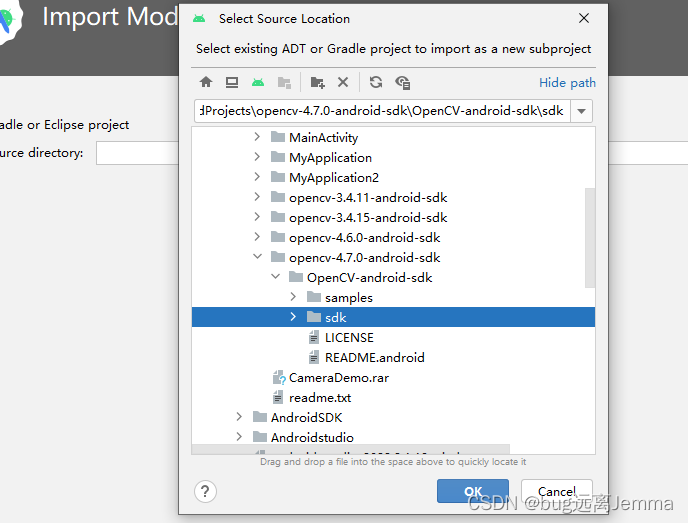Jump to the Desktop directory icon
The width and height of the screenshot is (688, 523).
232,82
